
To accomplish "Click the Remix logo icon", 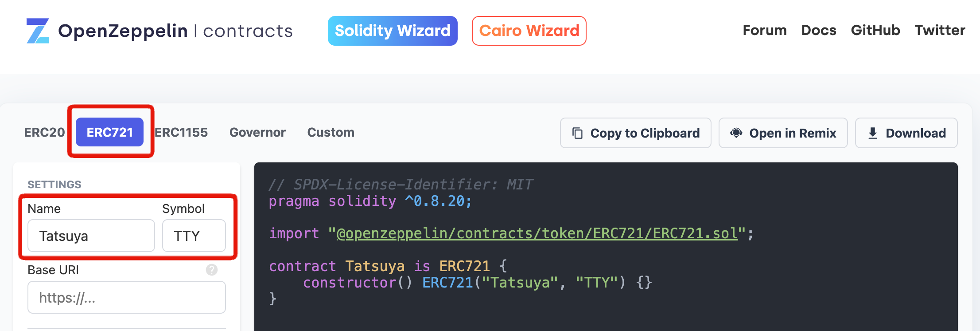I will (736, 133).
